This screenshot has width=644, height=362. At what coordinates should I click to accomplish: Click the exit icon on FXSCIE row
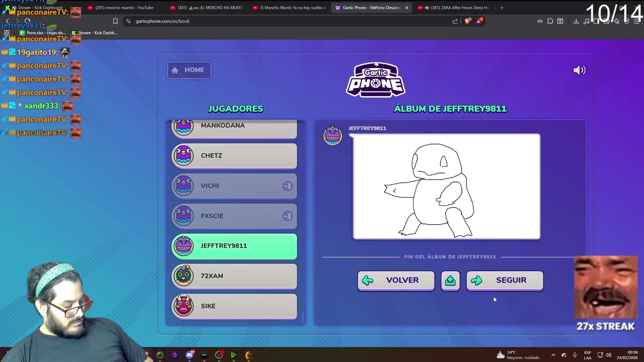(x=287, y=216)
